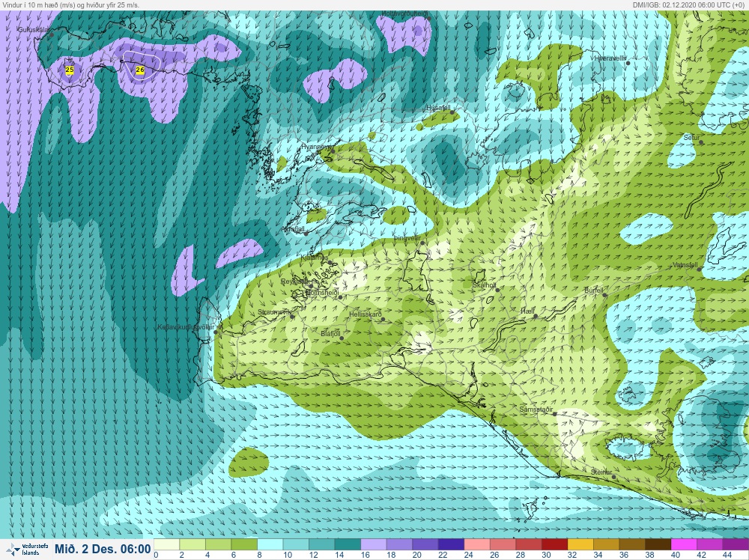Pick the lavender legend swatch for 16–18
Screen dimensions: 749x560
[x=373, y=545]
